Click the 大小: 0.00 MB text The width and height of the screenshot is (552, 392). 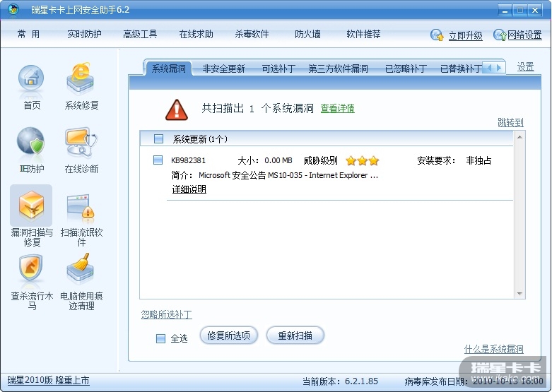point(265,160)
